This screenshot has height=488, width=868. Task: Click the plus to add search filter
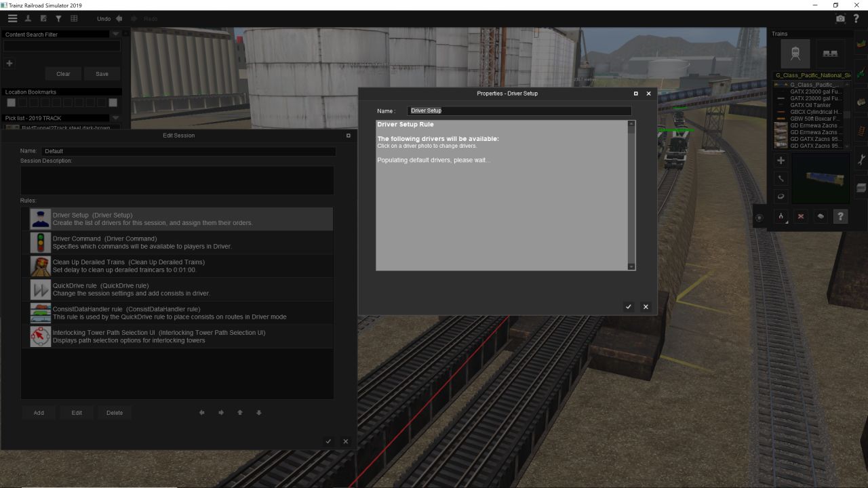point(9,64)
